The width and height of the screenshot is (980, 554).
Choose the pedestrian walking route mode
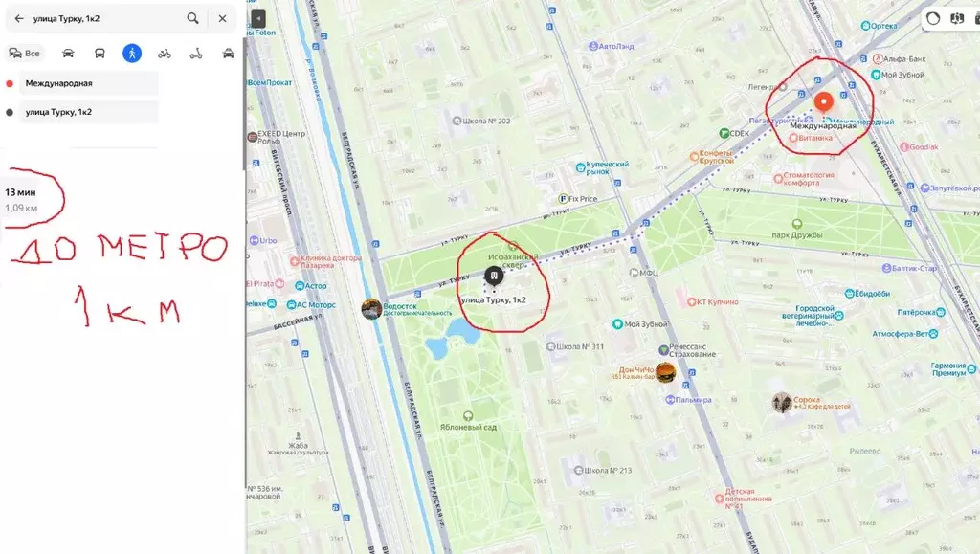click(132, 53)
